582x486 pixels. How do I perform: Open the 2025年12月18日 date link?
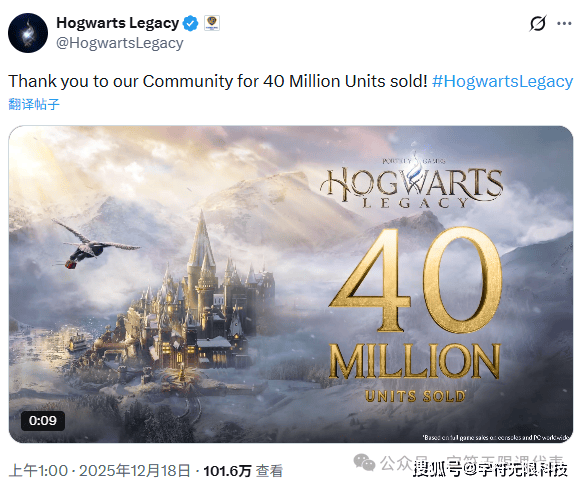coord(135,471)
